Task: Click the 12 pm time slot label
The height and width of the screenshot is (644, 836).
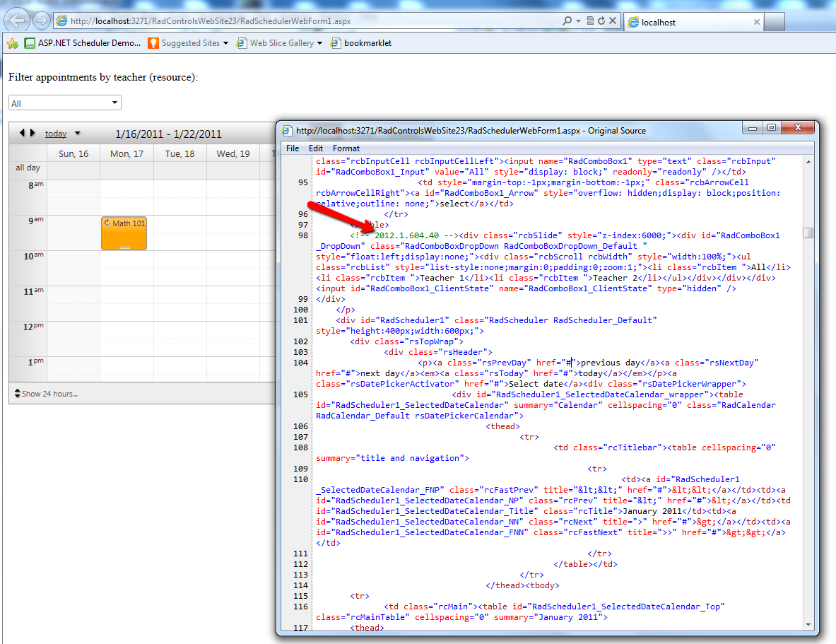Action: point(33,326)
